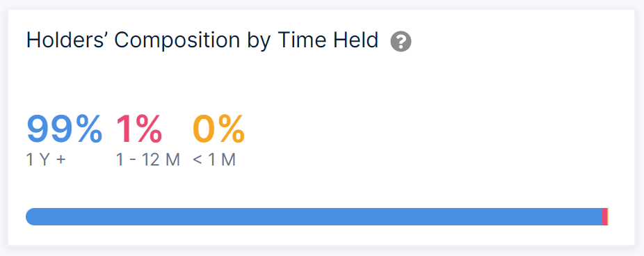Select the thin red bar segment
This screenshot has height=256, width=644.
604,216
